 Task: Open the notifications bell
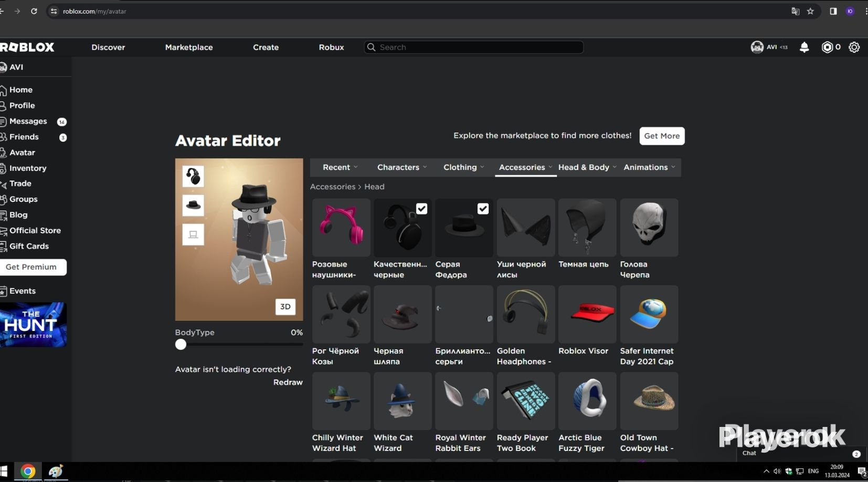[x=804, y=47]
